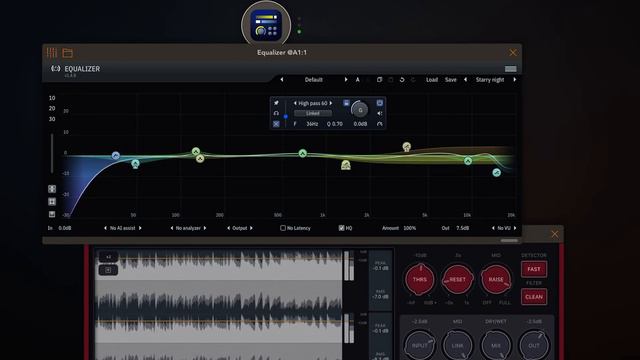Click the blue button right of G knob
This screenshot has width=640, height=360.
(x=380, y=103)
